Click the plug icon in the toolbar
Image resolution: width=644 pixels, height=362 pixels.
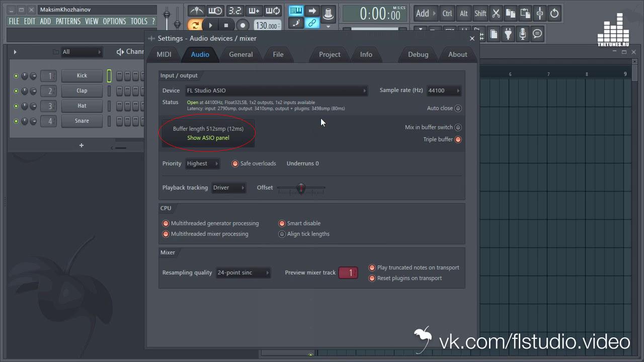click(508, 34)
